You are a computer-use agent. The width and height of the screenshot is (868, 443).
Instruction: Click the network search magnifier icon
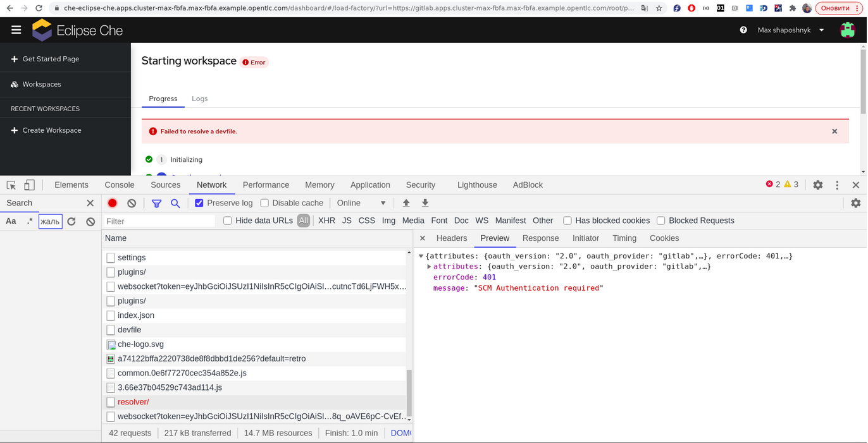[175, 203]
